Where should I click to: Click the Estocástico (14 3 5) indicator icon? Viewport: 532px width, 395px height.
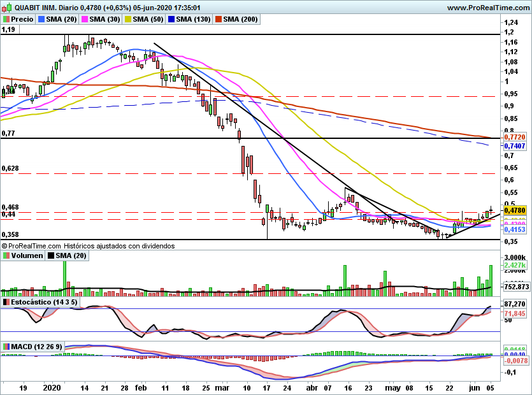click(x=6, y=302)
